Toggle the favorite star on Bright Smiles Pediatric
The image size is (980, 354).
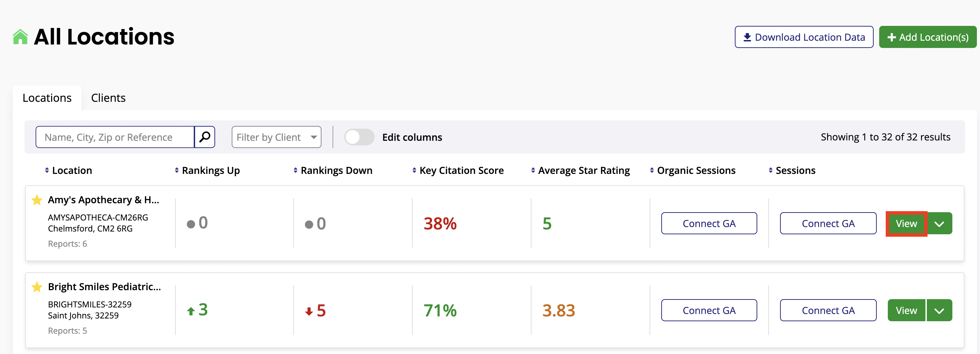(x=36, y=287)
